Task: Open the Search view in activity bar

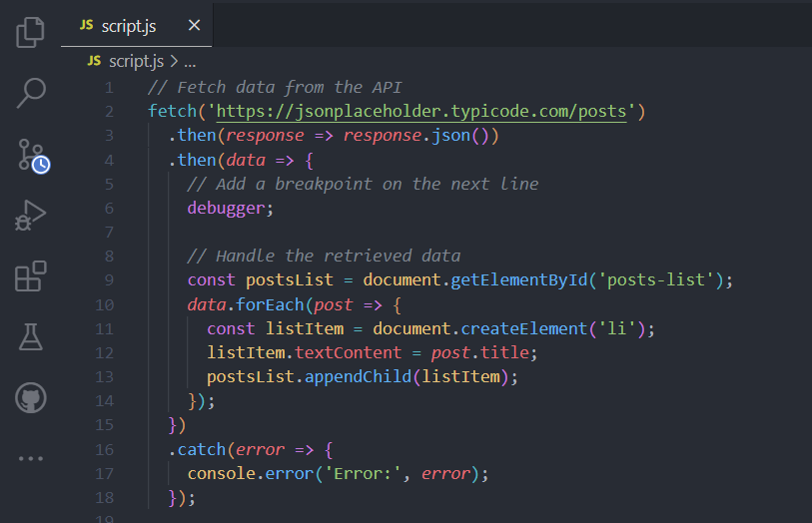Action: tap(31, 93)
